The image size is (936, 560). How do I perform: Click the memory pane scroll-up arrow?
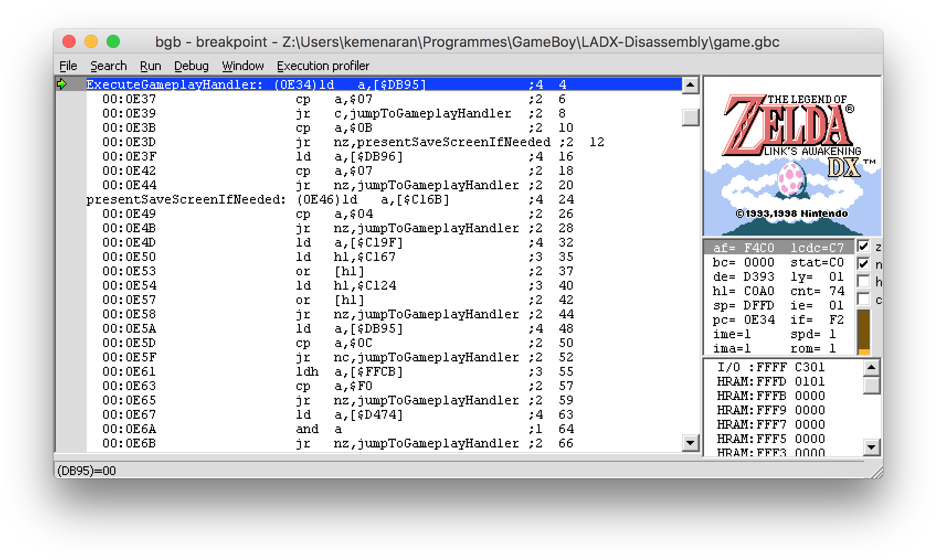pos(871,367)
